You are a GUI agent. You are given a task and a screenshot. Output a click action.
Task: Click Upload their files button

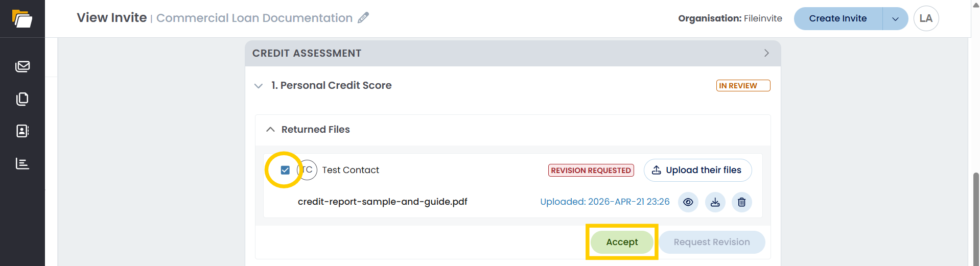697,170
